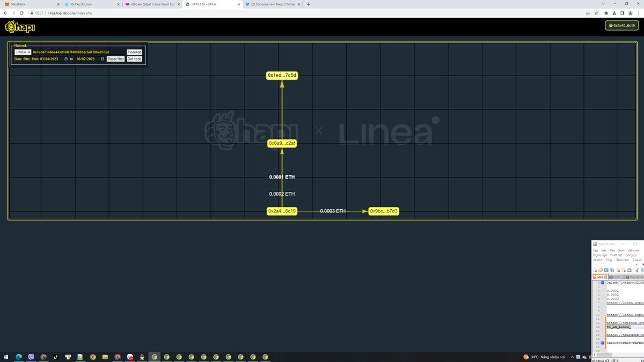644x362 pixels.
Task: Open the Sửa menu in Notepad++
Action: click(604, 250)
